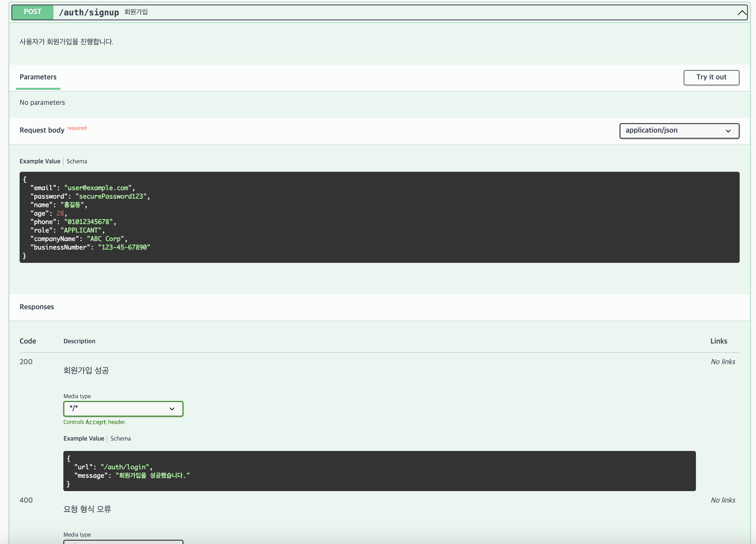Switch to 200 response Schema tab
The height and width of the screenshot is (544, 756).
click(120, 438)
